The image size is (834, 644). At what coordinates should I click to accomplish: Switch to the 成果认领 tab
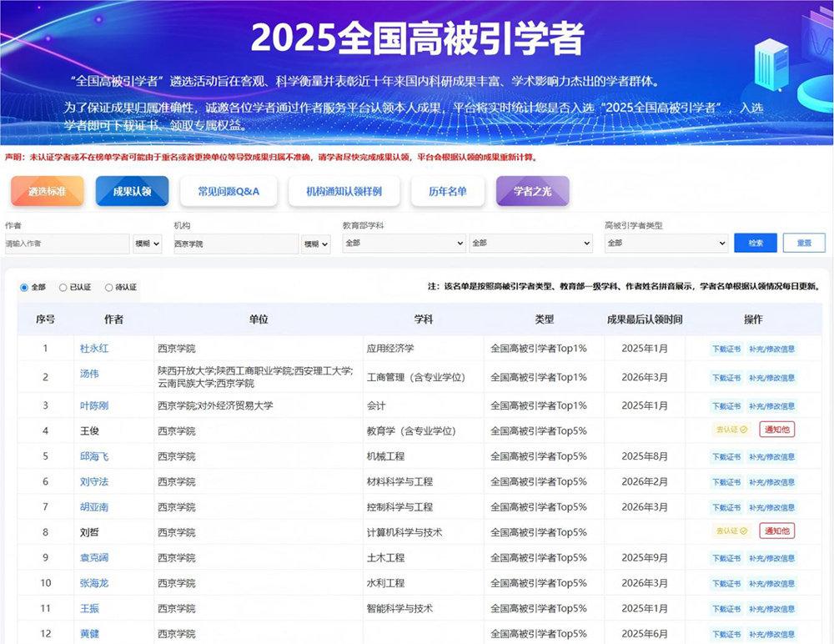click(132, 191)
